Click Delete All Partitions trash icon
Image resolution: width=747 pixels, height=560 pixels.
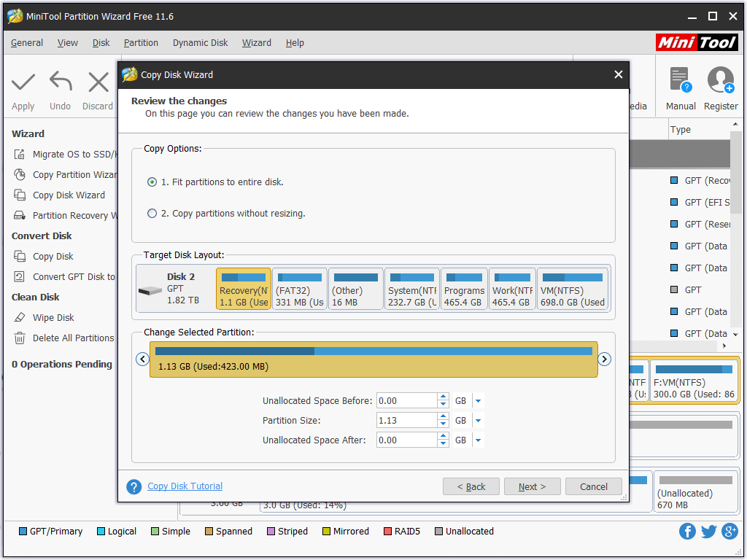[20, 338]
